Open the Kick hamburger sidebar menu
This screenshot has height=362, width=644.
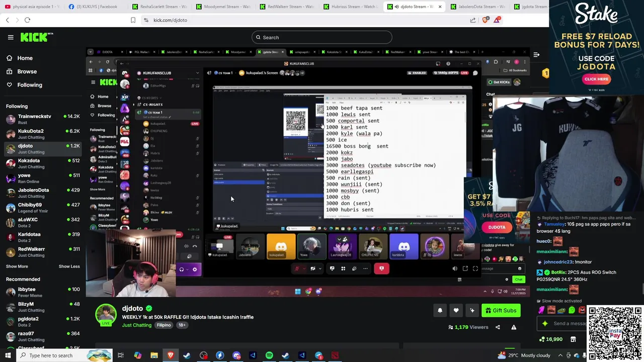(x=11, y=37)
